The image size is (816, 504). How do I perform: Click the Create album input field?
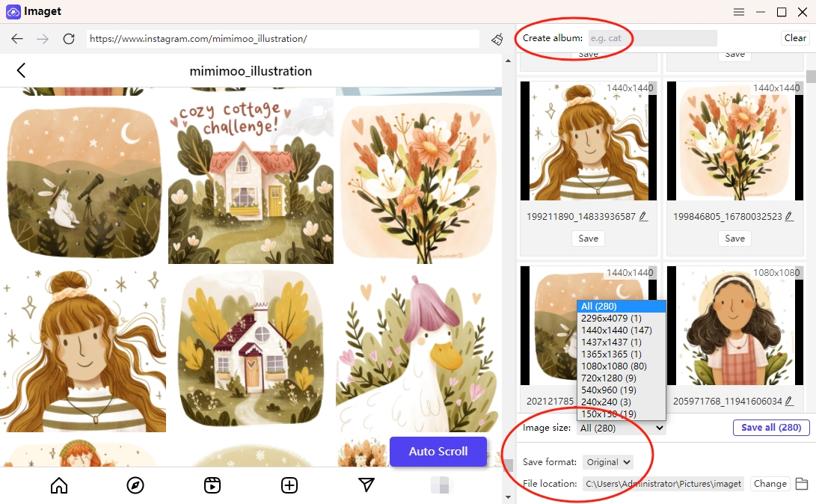tap(653, 38)
